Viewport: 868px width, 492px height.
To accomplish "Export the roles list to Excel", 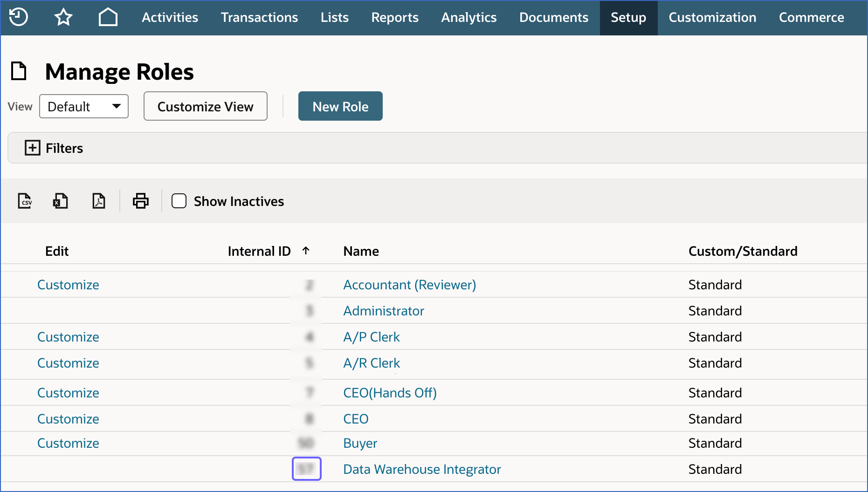I will pyautogui.click(x=61, y=201).
